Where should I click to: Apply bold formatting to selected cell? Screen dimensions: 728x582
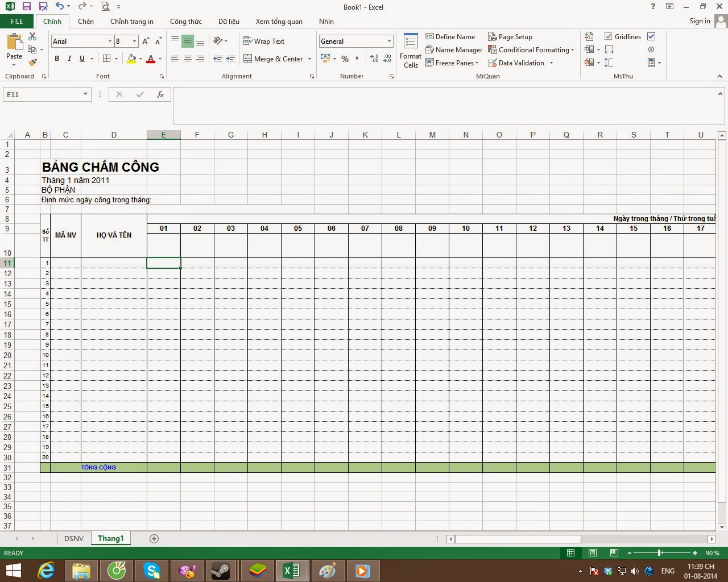click(x=56, y=59)
